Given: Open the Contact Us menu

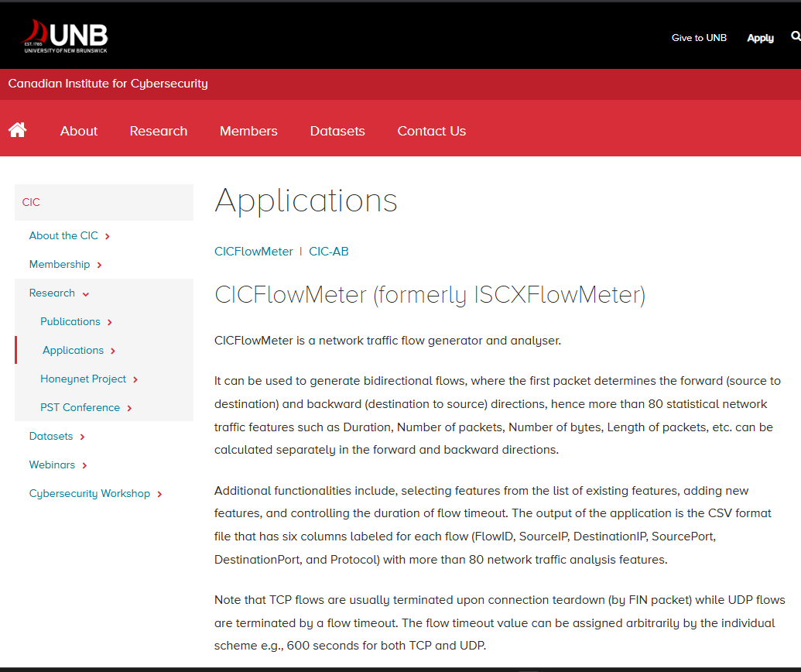Looking at the screenshot, I should click(x=432, y=131).
